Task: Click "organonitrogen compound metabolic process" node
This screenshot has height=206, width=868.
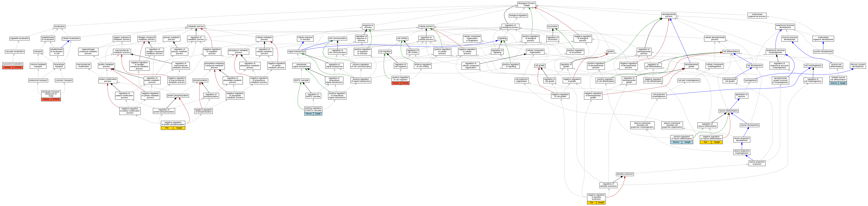Action: (x=88, y=51)
